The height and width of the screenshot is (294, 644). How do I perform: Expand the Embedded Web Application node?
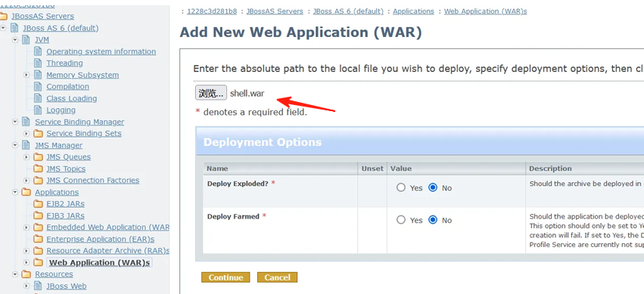26,227
